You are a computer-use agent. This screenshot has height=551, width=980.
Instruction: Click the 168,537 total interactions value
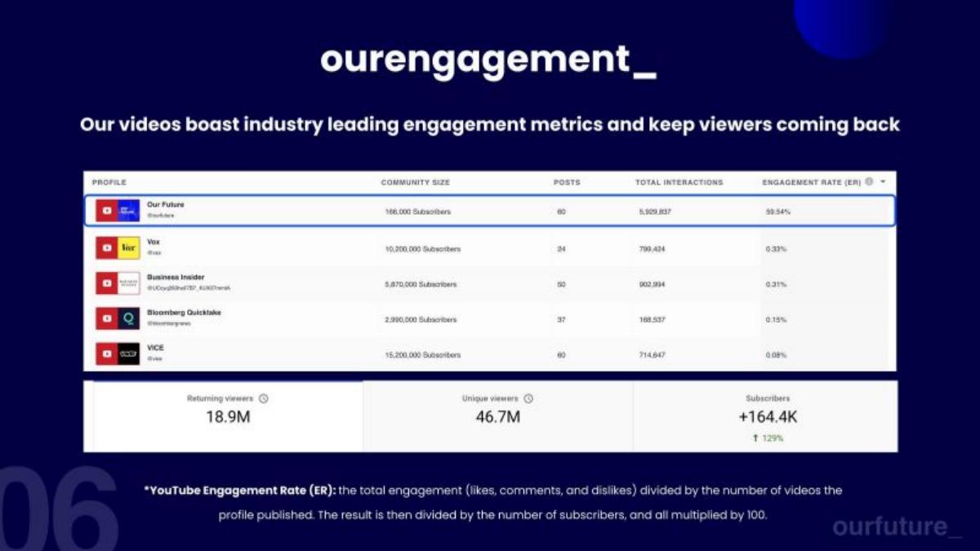(x=653, y=320)
